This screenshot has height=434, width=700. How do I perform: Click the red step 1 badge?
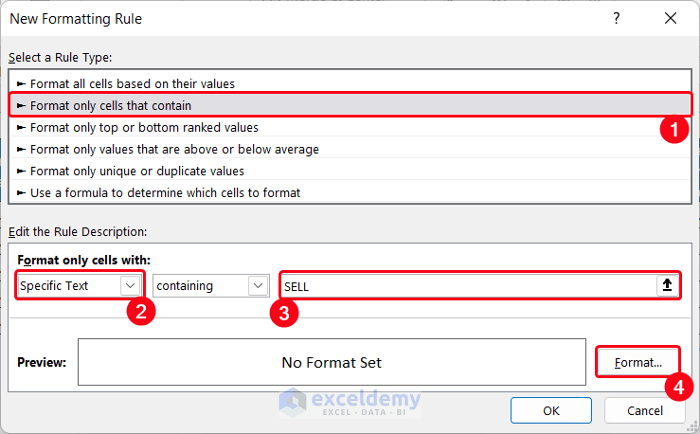click(x=673, y=129)
